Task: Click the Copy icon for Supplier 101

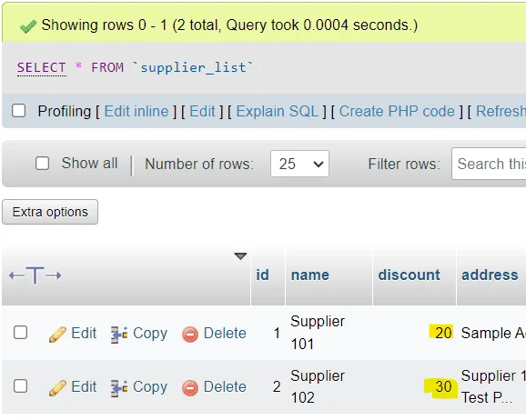Action: 119,335
